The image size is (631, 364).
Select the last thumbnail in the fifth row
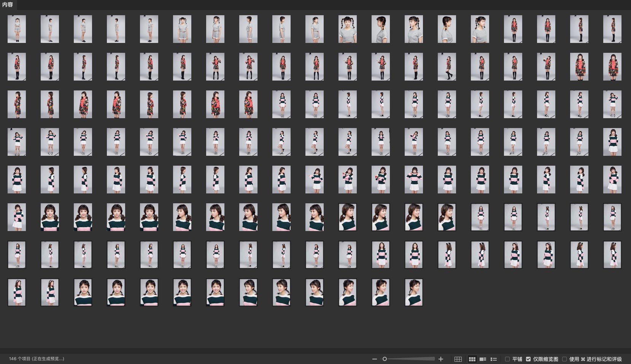[612, 179]
